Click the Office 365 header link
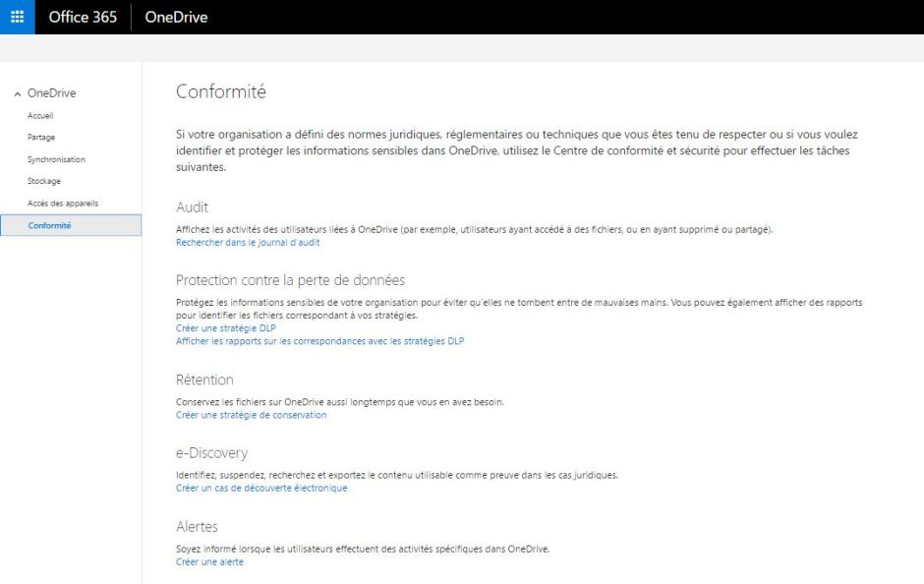 click(83, 17)
